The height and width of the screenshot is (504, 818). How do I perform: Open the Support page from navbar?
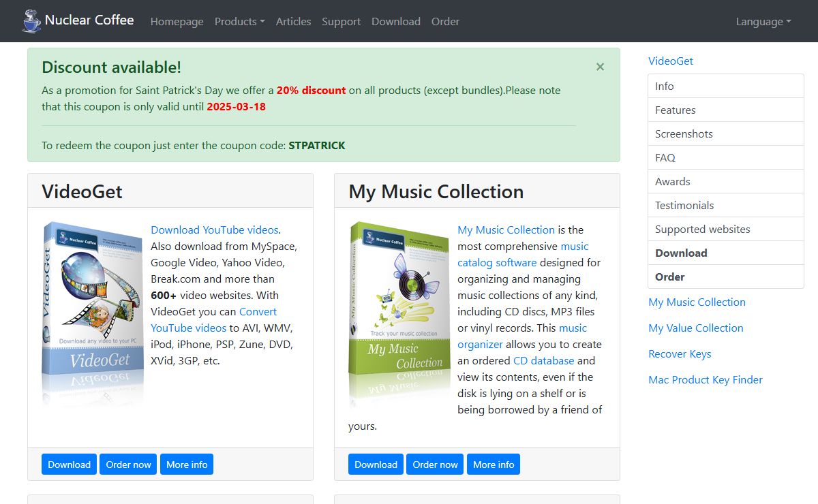pyautogui.click(x=341, y=21)
